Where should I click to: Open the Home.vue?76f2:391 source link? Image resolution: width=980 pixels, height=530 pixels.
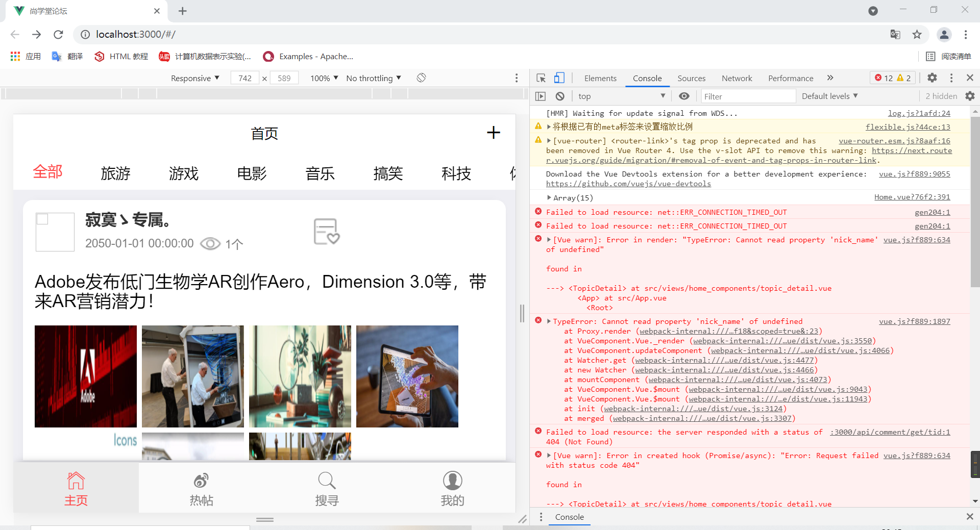912,197
